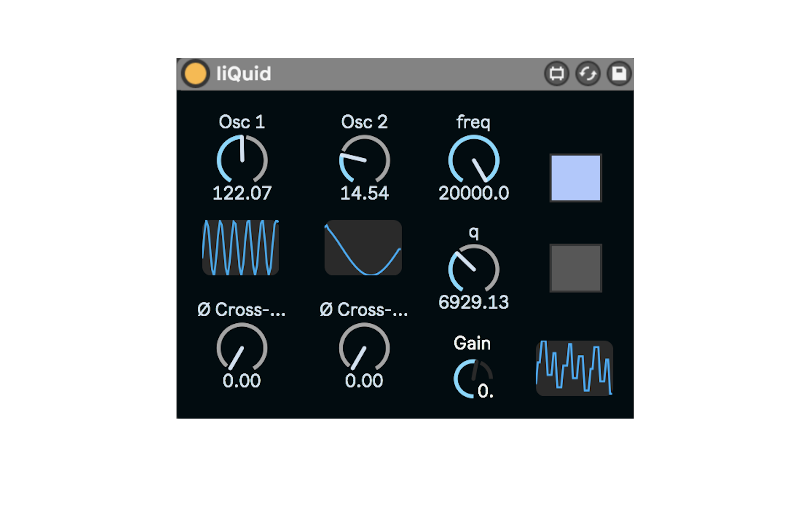Viewport: 812px width, 507px height.
Task: Click the liQuid device title text
Action: [x=244, y=74]
